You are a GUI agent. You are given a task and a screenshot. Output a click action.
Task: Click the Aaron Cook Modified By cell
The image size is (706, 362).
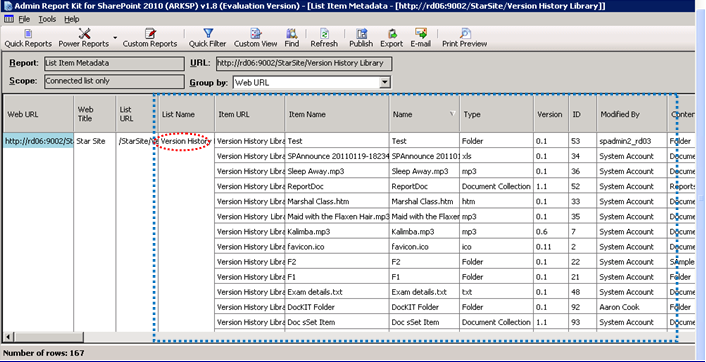632,307
